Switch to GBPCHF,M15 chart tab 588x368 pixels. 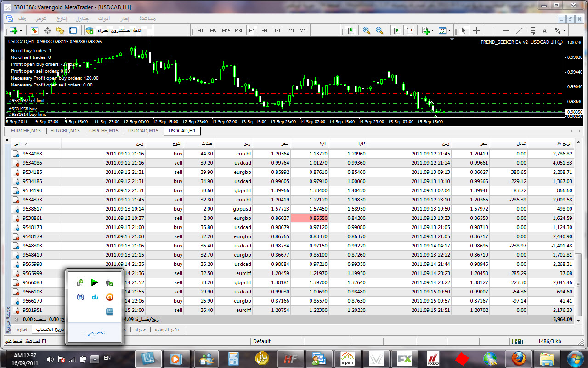click(x=104, y=131)
